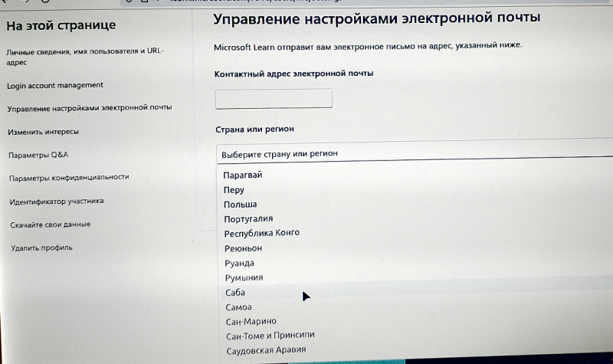The height and width of the screenshot is (364, 613).
Task: Jump to Управление настройками электронной почты sidebar link
Action: coord(90,107)
